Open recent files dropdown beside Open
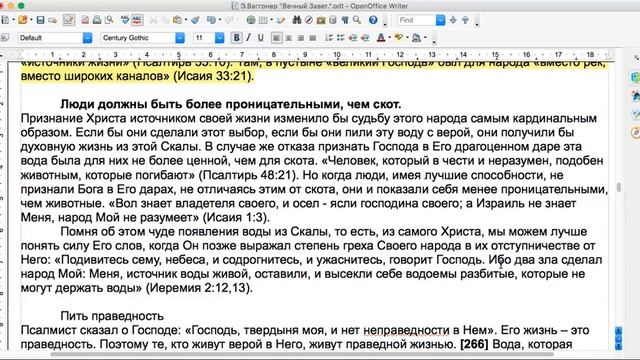This screenshot has width=640, height=360. tap(31, 20)
